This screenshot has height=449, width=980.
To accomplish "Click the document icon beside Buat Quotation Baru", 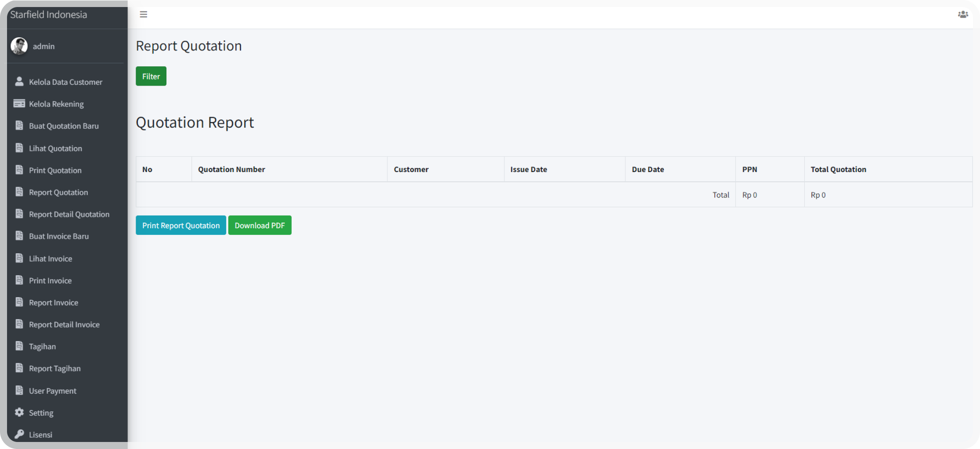I will [x=19, y=126].
